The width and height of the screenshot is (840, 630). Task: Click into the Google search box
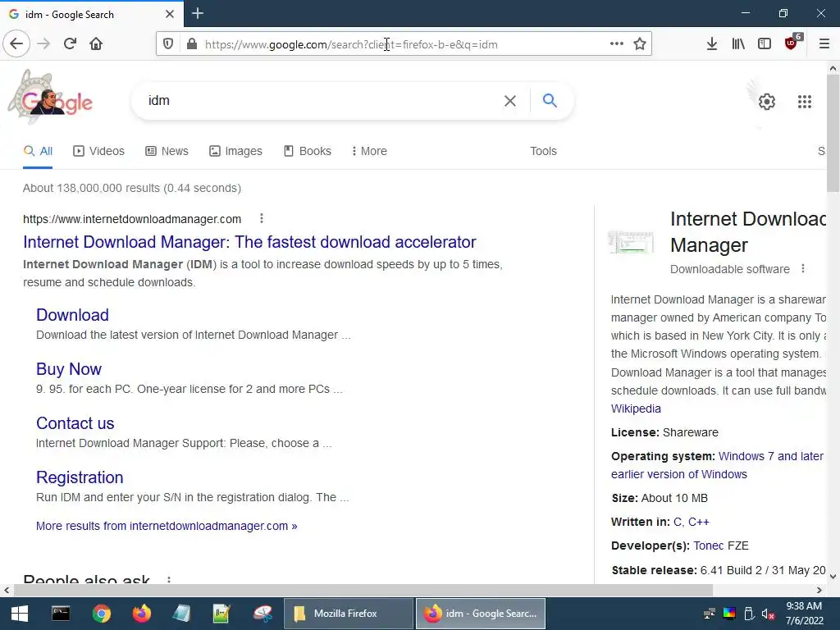coord(322,101)
